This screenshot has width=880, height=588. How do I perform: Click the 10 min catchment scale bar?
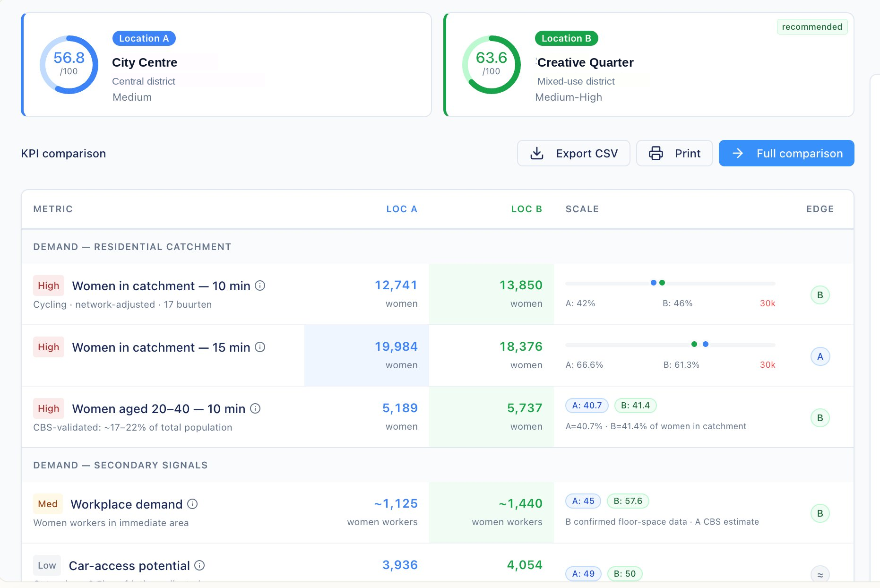[670, 283]
